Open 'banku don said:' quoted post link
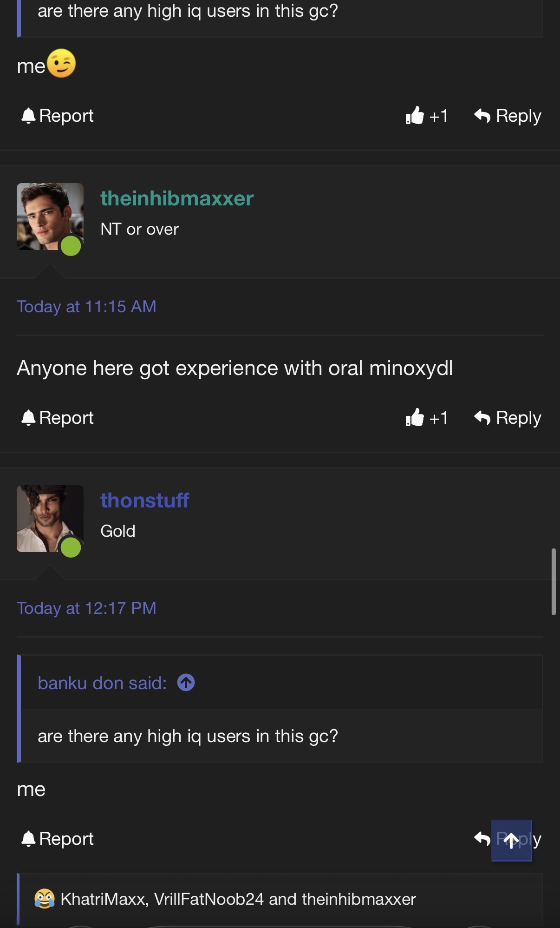Image resolution: width=560 pixels, height=928 pixels. pyautogui.click(x=102, y=683)
